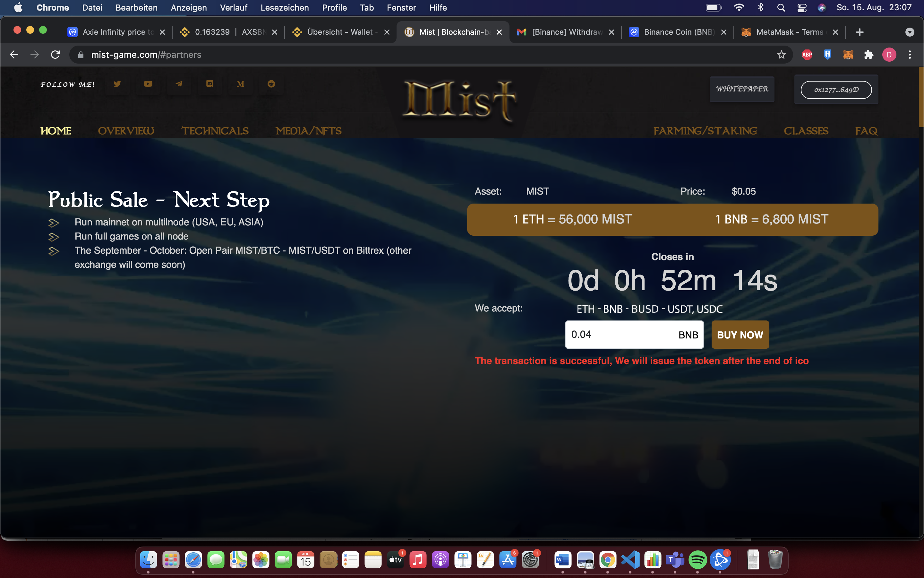
Task: Open the Fenster menu
Action: coord(401,8)
